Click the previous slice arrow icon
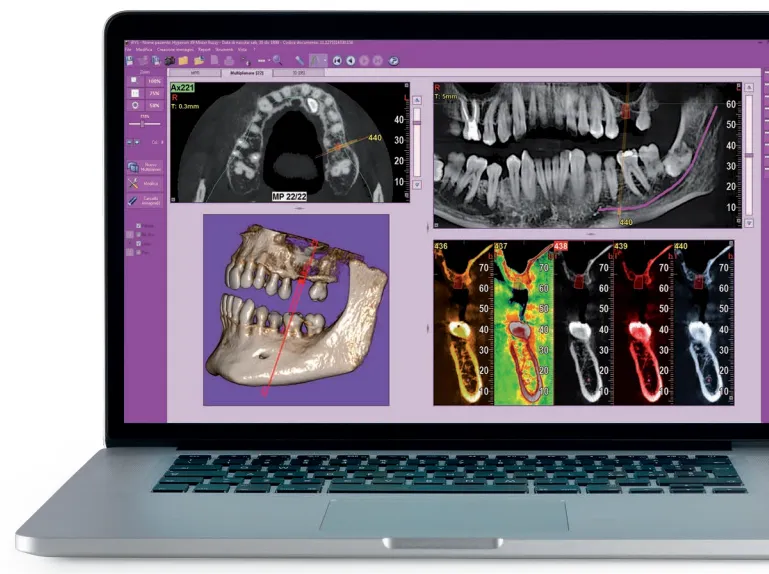This screenshot has height=574, width=769. pyautogui.click(x=352, y=61)
